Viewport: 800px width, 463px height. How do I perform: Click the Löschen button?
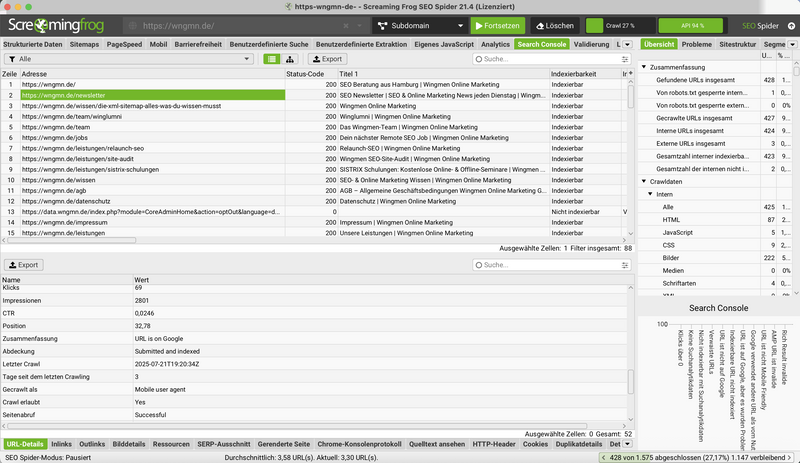[x=555, y=26]
